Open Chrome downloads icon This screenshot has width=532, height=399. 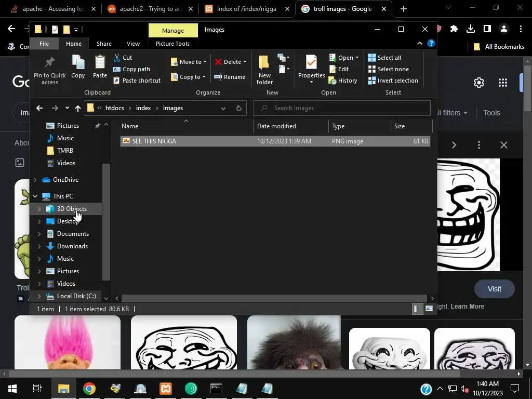[471, 29]
